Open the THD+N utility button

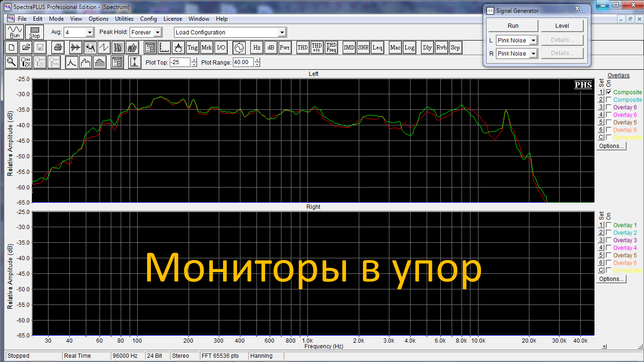click(x=317, y=48)
